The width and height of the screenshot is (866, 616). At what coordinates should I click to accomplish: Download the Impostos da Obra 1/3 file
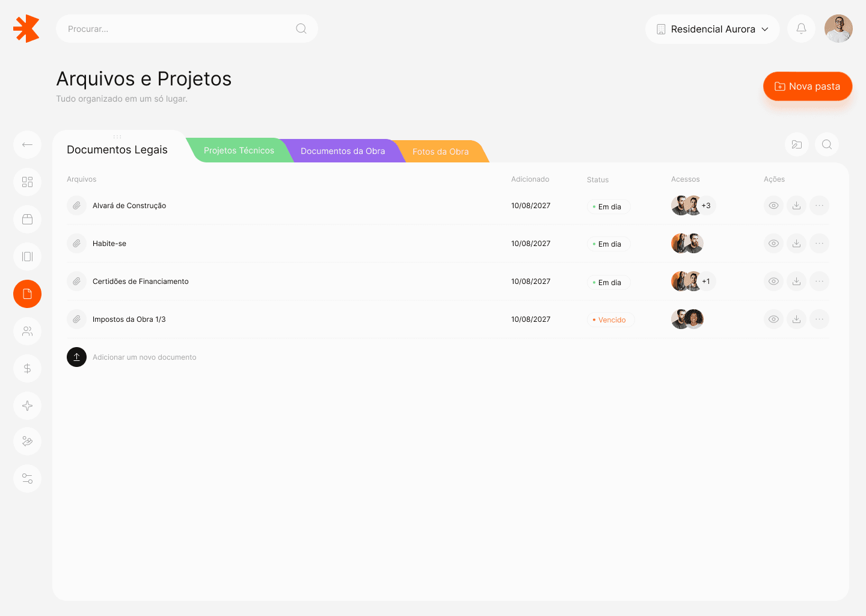tap(796, 319)
